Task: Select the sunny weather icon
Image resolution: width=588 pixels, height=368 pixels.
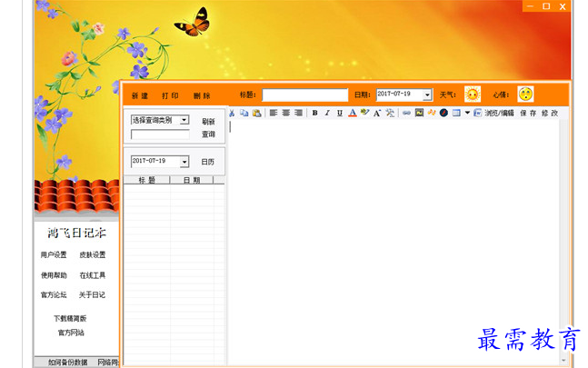Action: 472,94
